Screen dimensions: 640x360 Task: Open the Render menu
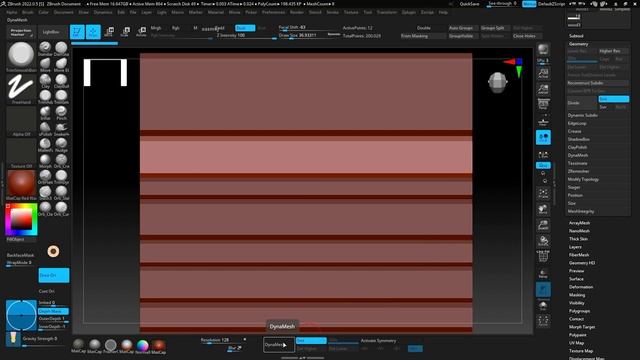297,12
